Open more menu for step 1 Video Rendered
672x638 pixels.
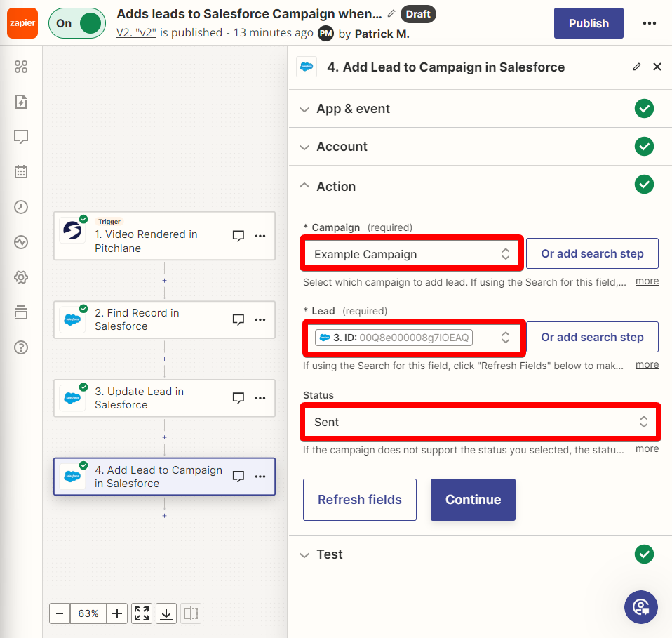tap(260, 236)
